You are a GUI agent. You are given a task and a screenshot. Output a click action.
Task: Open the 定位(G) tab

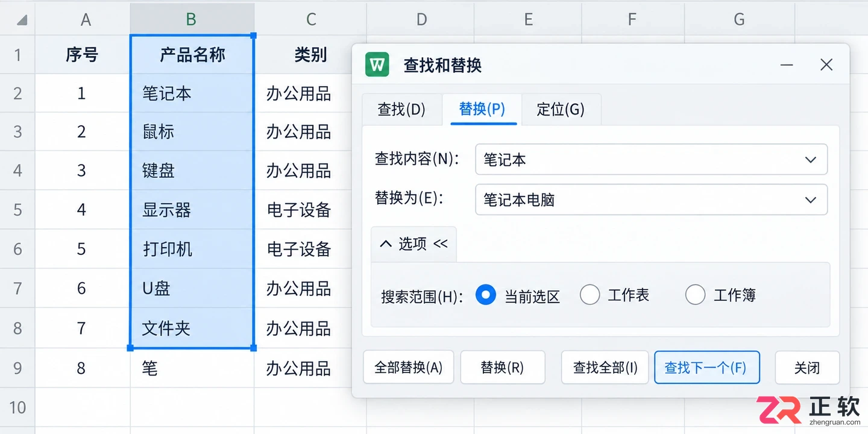(x=561, y=109)
